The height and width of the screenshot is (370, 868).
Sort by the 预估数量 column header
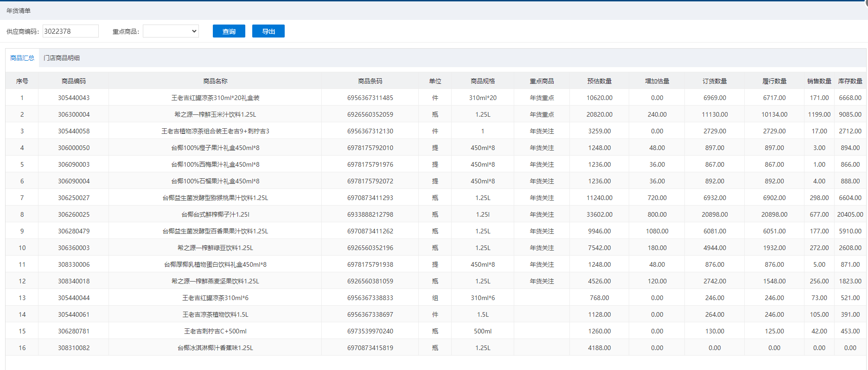(x=599, y=81)
